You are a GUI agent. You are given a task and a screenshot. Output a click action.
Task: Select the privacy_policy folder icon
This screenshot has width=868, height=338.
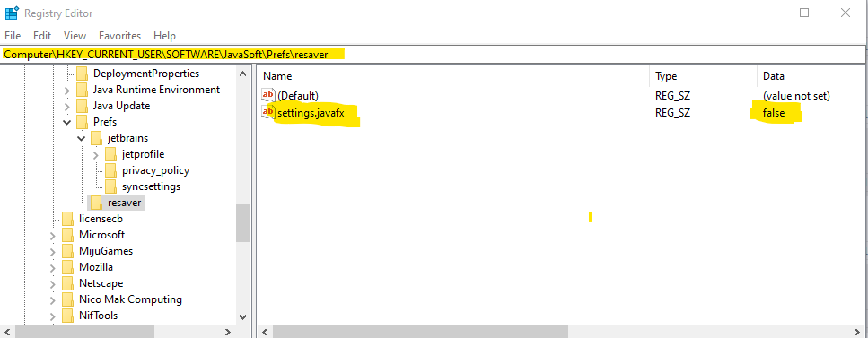pos(110,170)
